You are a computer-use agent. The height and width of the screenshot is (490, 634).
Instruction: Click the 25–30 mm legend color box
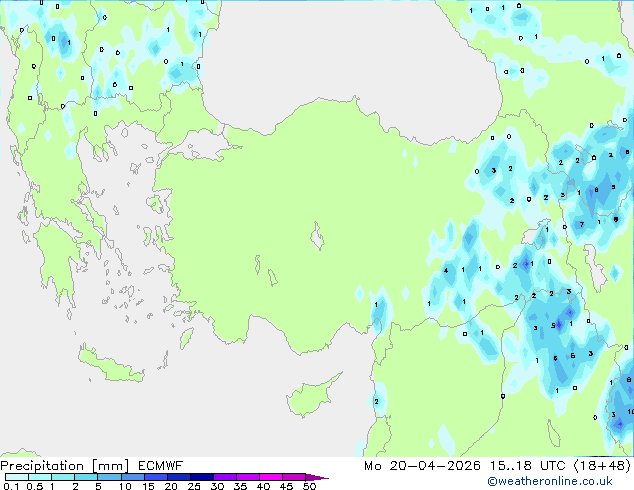(x=201, y=477)
